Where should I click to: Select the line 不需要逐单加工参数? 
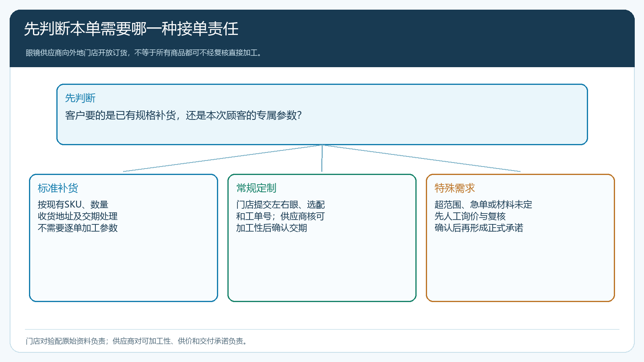pyautogui.click(x=78, y=228)
